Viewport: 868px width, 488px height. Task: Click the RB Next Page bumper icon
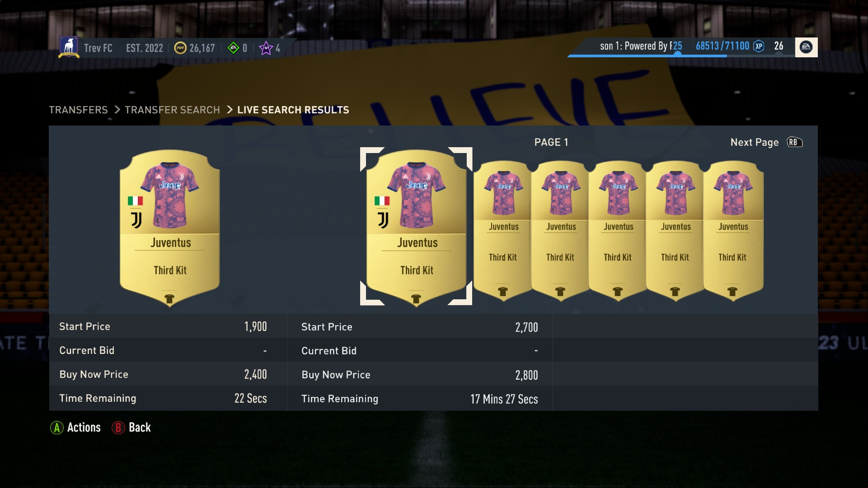(794, 142)
